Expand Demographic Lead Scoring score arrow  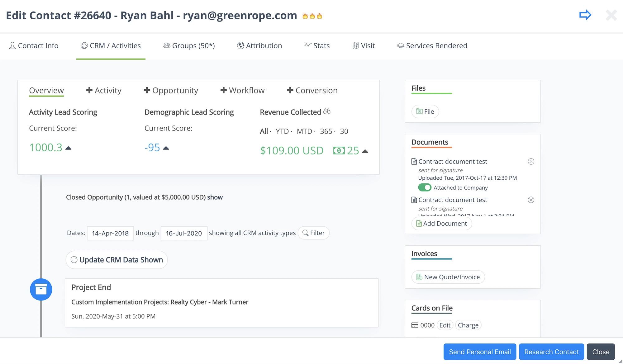tap(166, 148)
